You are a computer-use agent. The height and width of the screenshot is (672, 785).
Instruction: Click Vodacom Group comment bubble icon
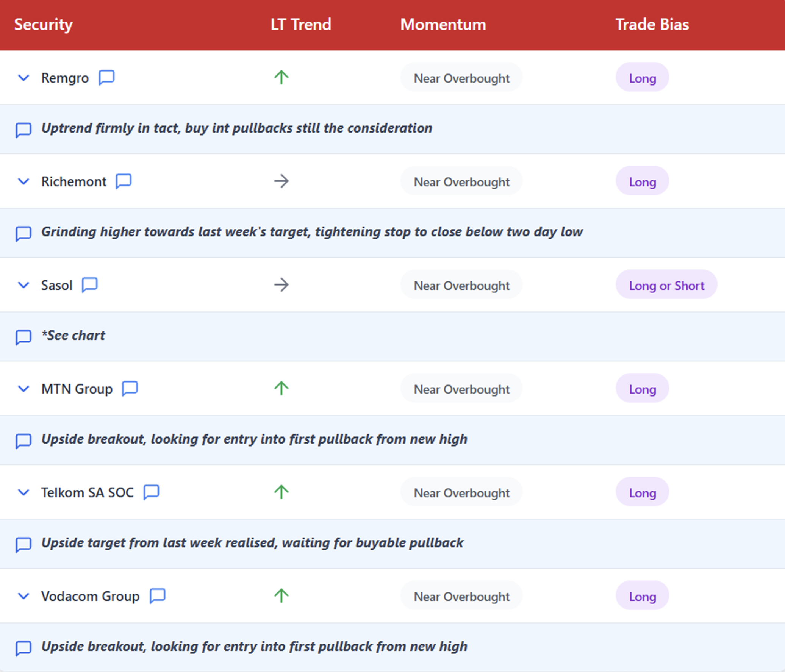pyautogui.click(x=158, y=596)
